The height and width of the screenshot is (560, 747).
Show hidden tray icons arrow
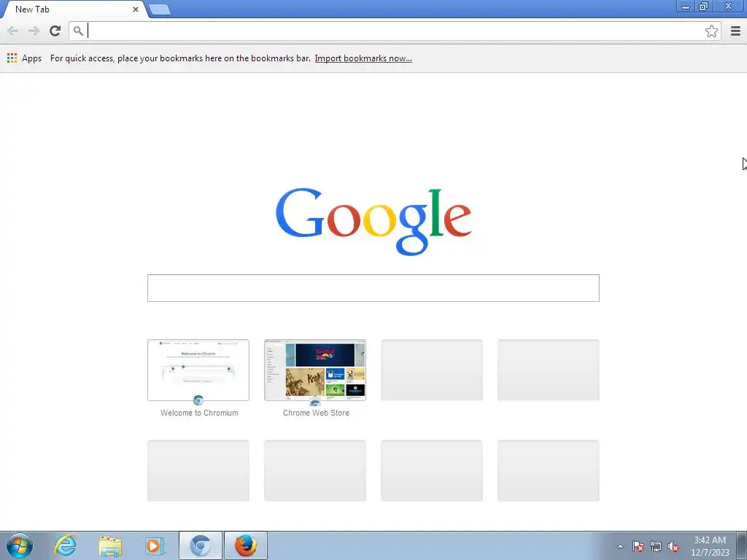(620, 546)
